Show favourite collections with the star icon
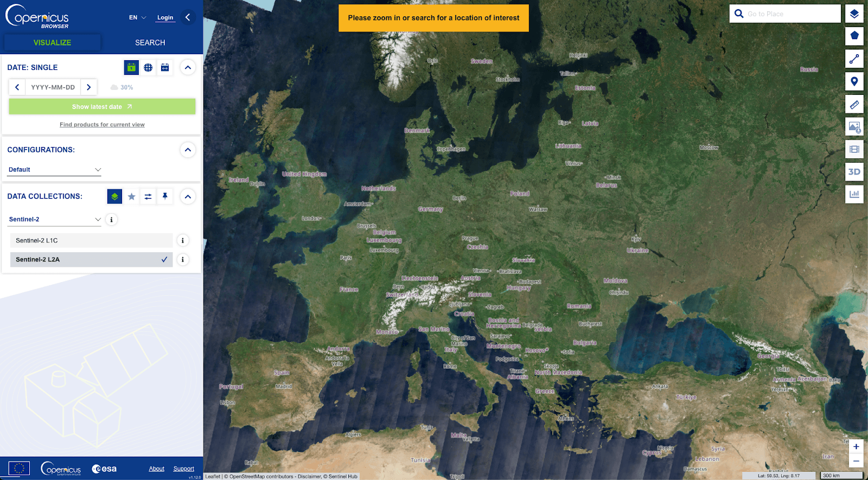This screenshot has width=868, height=480. 131,196
